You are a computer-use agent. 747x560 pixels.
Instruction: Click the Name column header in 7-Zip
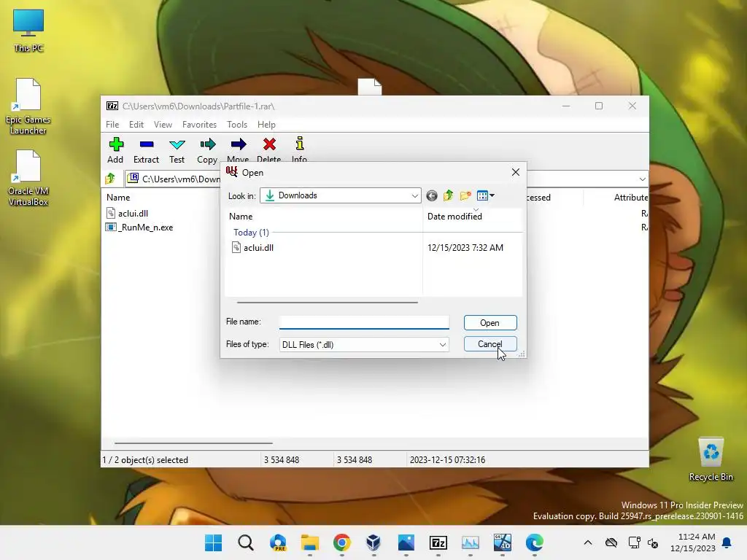coord(118,197)
